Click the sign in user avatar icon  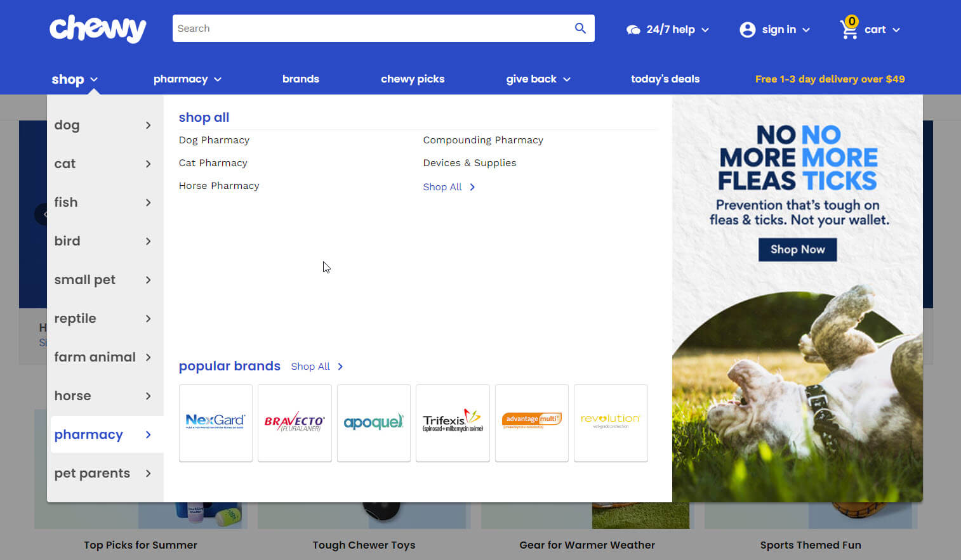point(748,30)
